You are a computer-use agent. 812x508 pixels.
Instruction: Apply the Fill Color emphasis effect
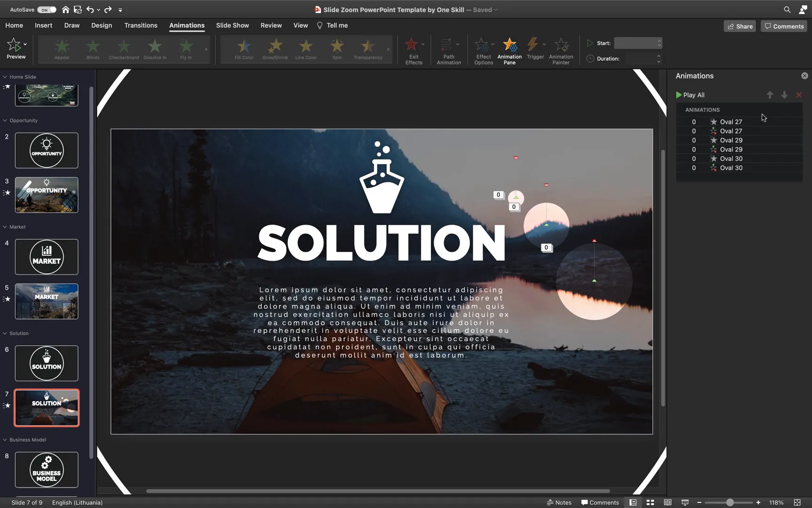coord(244,49)
